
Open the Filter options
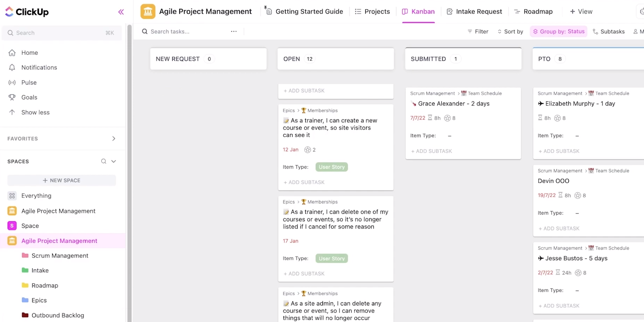478,32
